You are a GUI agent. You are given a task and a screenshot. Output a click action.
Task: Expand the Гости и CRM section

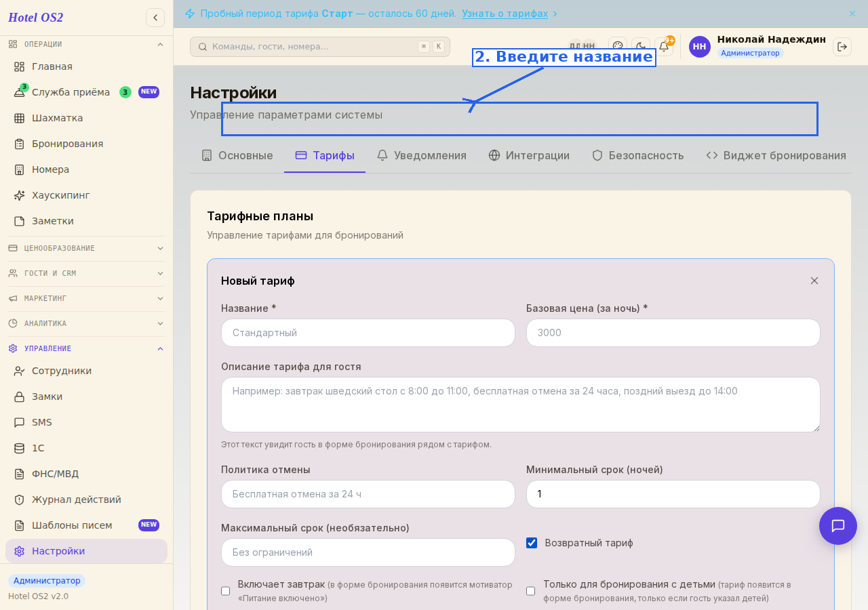click(x=86, y=273)
